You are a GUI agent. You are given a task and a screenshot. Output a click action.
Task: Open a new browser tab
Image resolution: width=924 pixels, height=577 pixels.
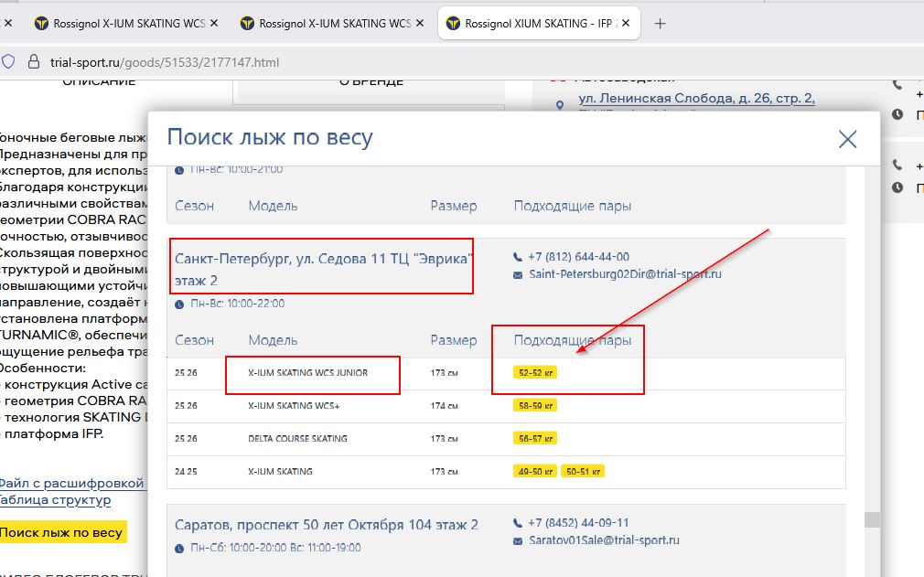click(x=660, y=24)
